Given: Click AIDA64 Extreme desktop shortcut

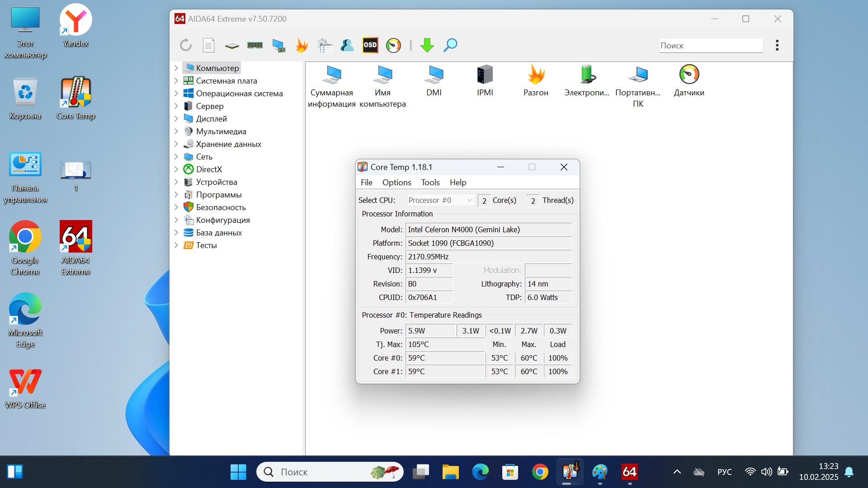Looking at the screenshot, I should click(x=76, y=248).
